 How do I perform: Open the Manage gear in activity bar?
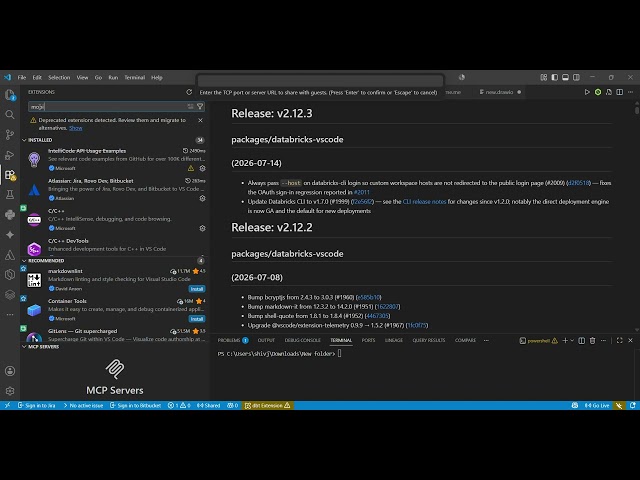pos(10,391)
